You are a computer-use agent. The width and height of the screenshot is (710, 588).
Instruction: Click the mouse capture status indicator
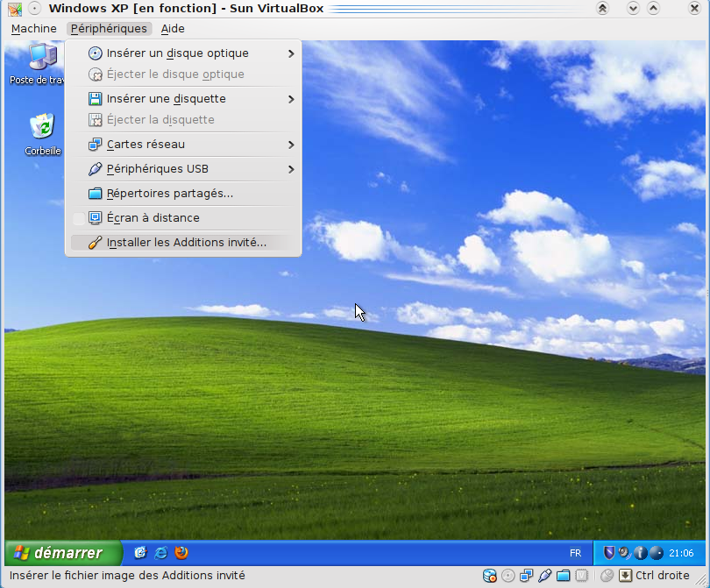(607, 576)
